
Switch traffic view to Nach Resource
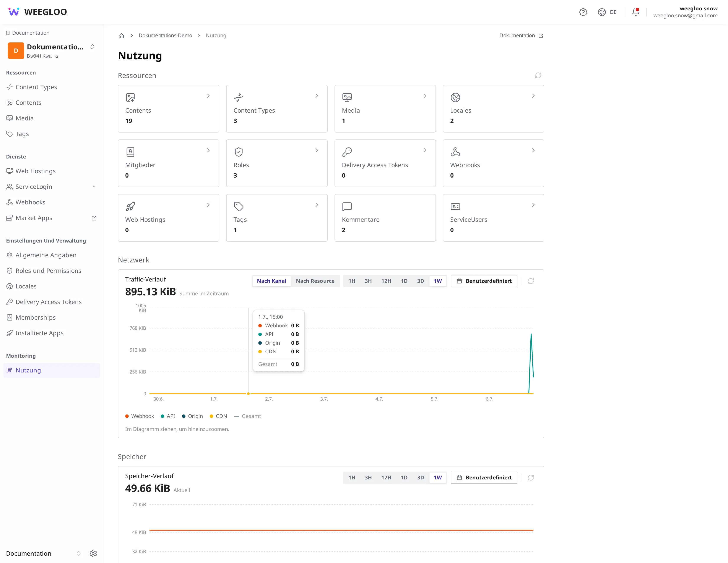[315, 281]
